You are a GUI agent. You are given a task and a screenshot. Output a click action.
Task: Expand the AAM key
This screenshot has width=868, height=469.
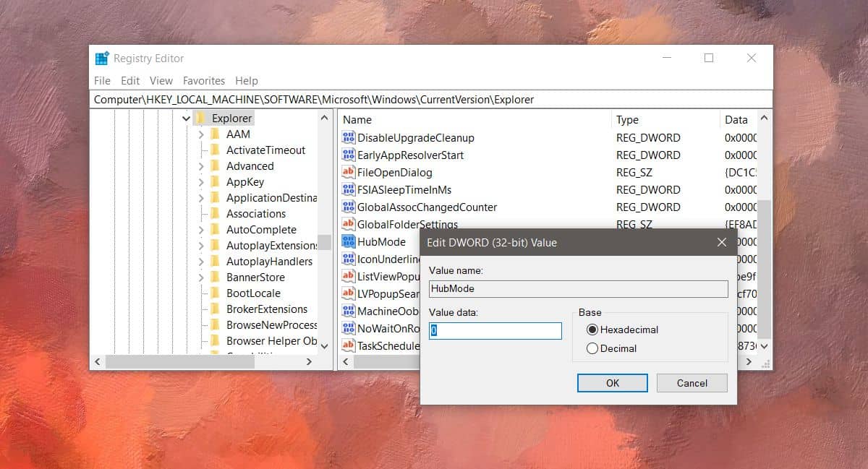coord(201,134)
